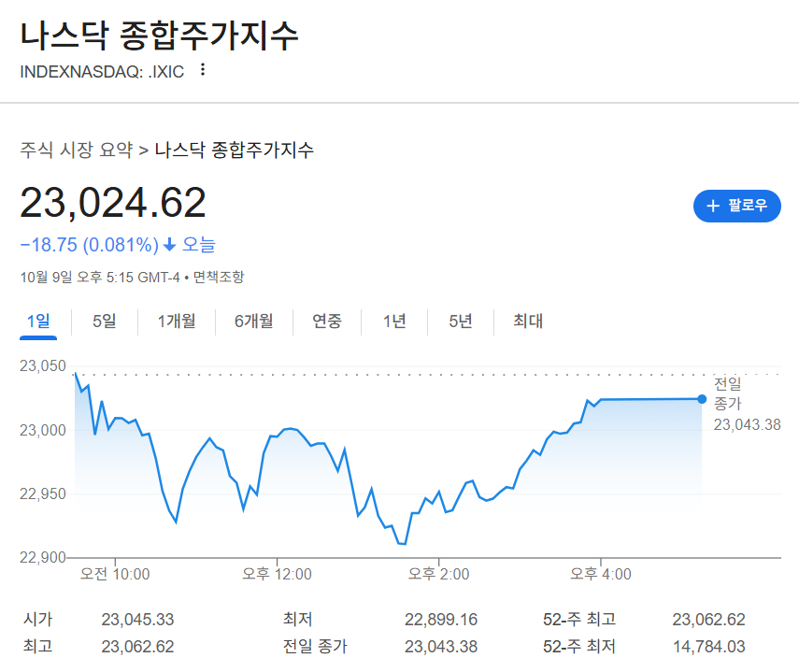Image resolution: width=799 pixels, height=672 pixels.
Task: Select the 최대 (max) time range tab
Action: [x=526, y=321]
